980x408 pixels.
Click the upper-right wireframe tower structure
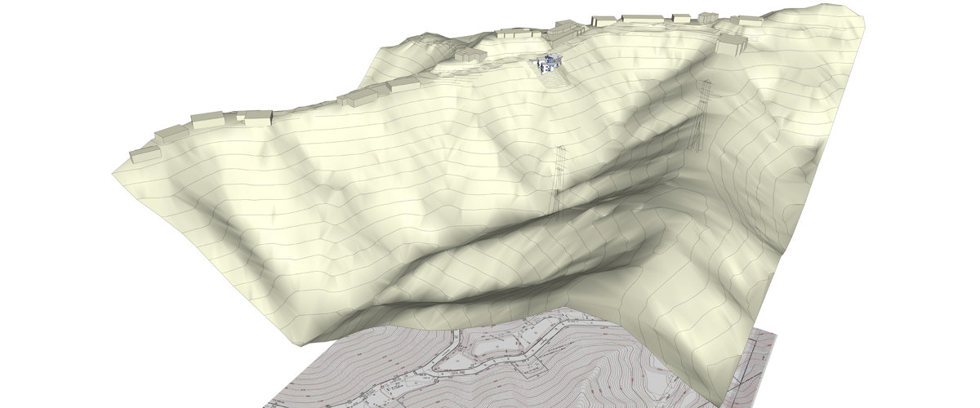[701, 114]
